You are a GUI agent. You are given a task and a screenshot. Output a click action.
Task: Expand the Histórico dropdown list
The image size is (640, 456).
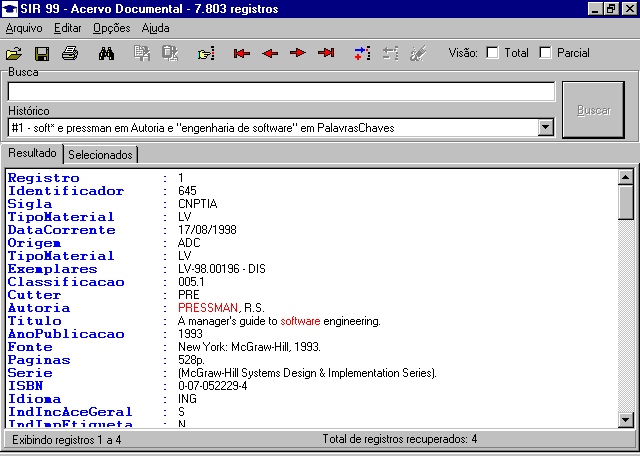[545, 127]
